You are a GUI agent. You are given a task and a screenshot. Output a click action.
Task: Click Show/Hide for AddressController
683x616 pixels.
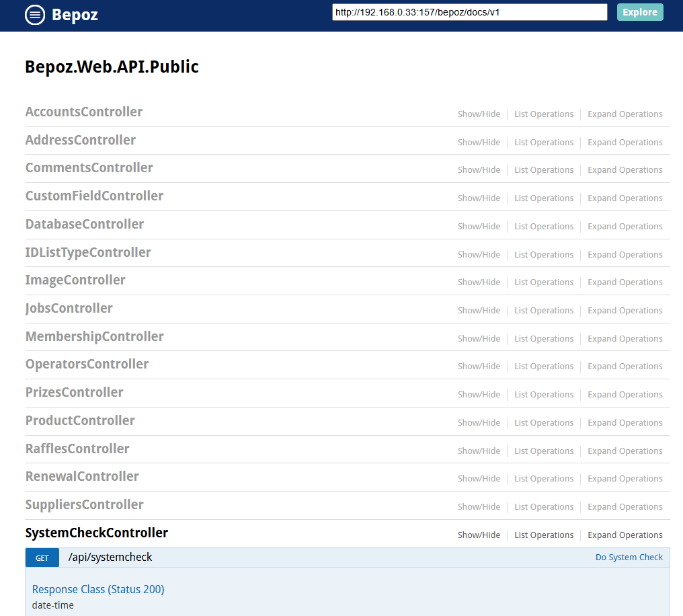coord(479,143)
